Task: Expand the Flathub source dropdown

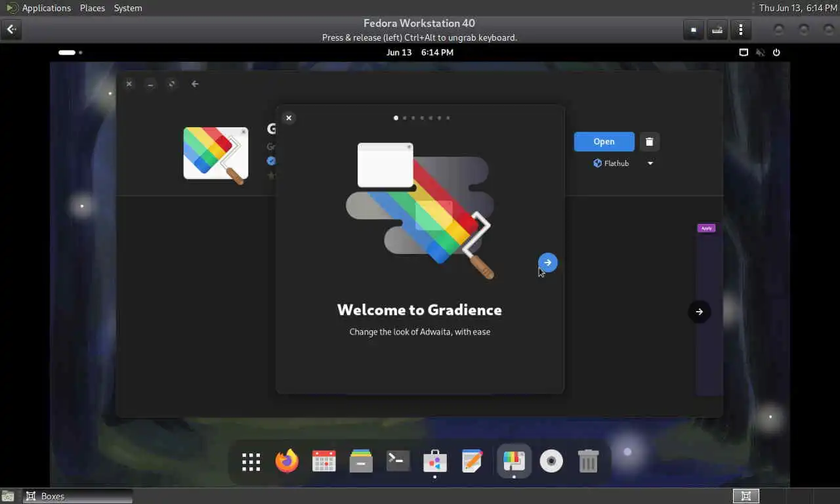Action: click(650, 163)
